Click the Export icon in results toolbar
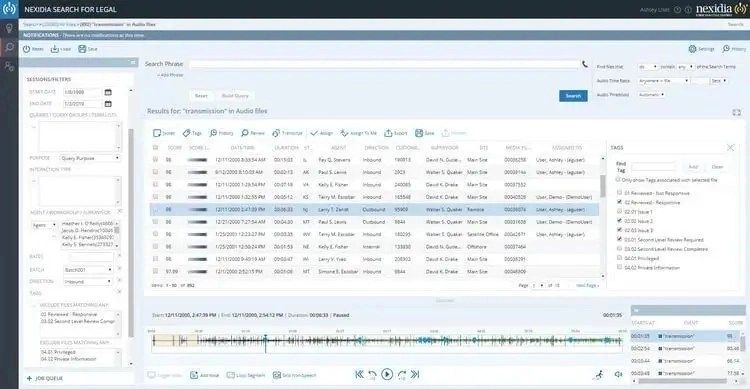This screenshot has height=389, width=750. [x=388, y=133]
